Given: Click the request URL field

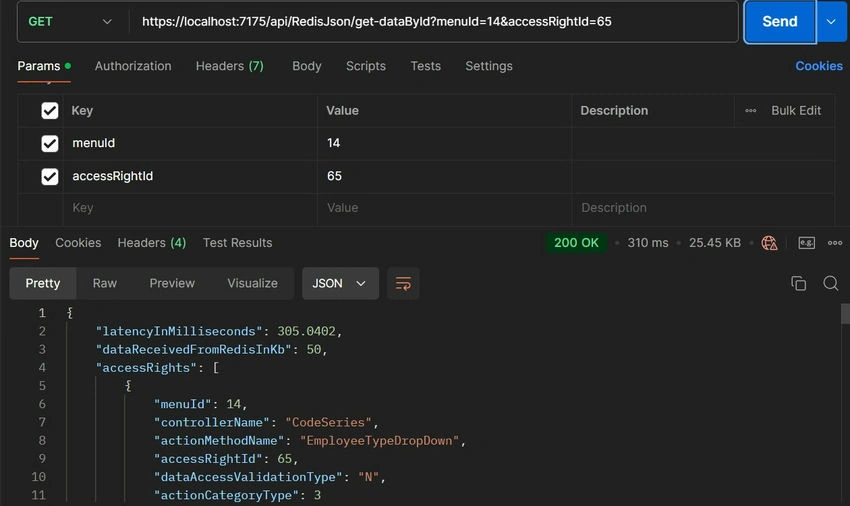Looking at the screenshot, I should tap(433, 22).
